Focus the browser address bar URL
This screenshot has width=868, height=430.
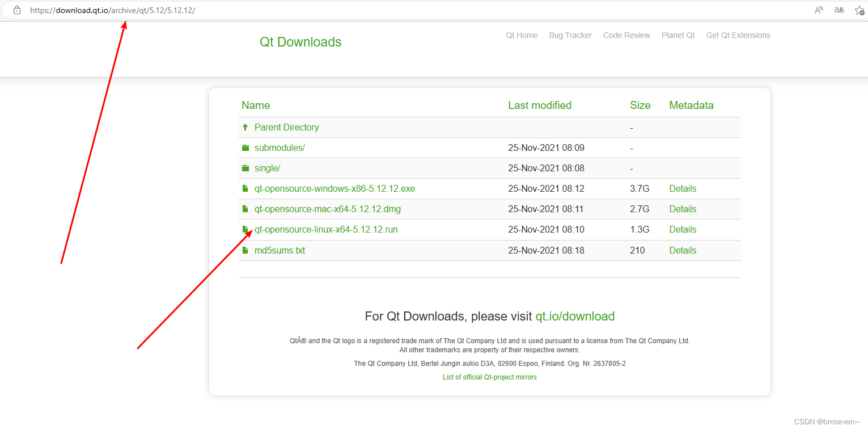pos(112,10)
